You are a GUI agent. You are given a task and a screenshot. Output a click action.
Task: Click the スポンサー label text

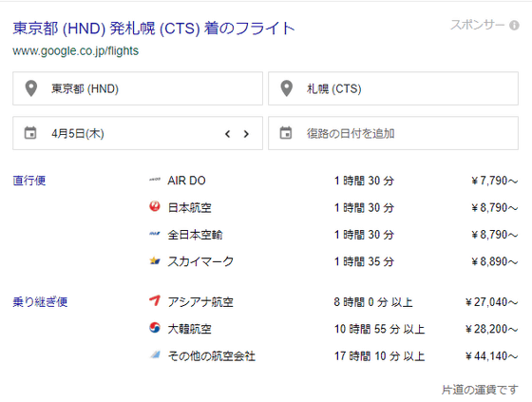[x=477, y=25]
